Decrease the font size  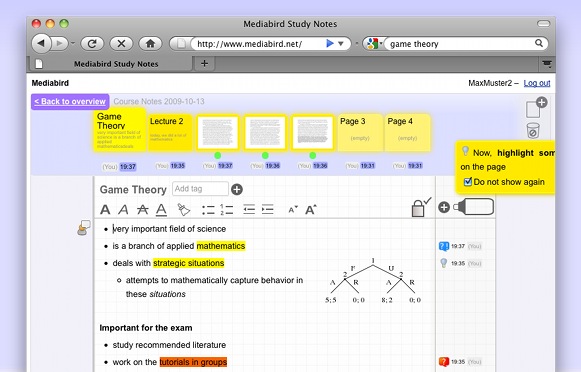293,210
